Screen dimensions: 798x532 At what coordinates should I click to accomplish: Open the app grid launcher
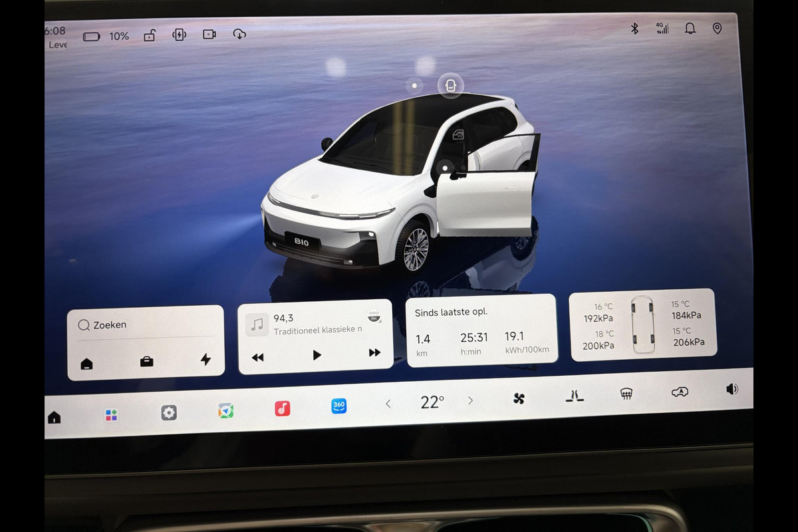click(x=111, y=415)
